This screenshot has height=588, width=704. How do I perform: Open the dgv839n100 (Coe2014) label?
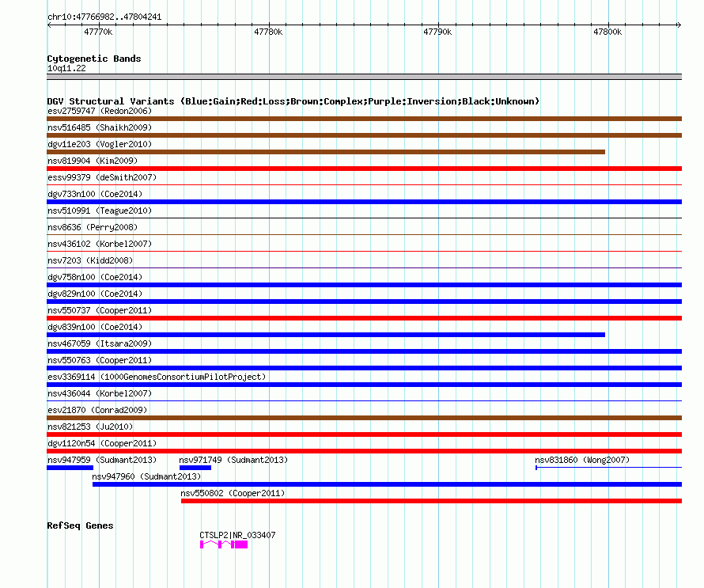(x=95, y=327)
